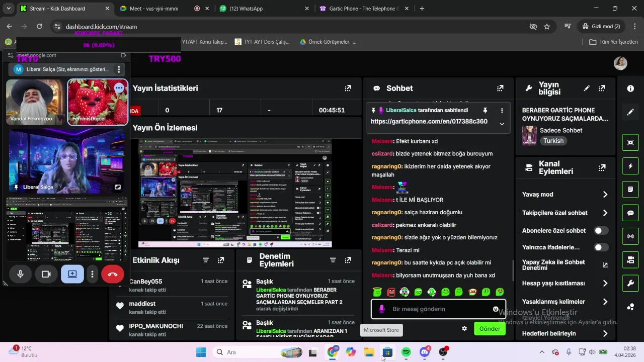This screenshot has width=644, height=362.
Task: End the Meet call with red hang-up button
Action: click(x=113, y=274)
